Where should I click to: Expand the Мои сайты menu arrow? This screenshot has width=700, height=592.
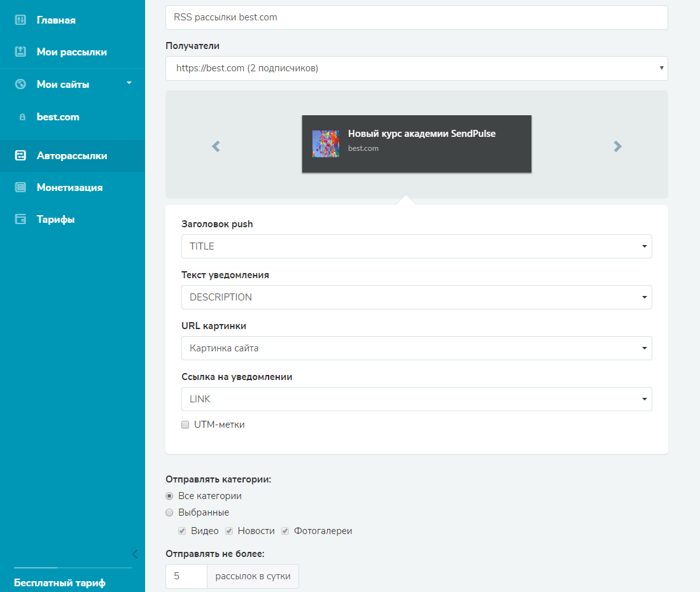point(129,83)
